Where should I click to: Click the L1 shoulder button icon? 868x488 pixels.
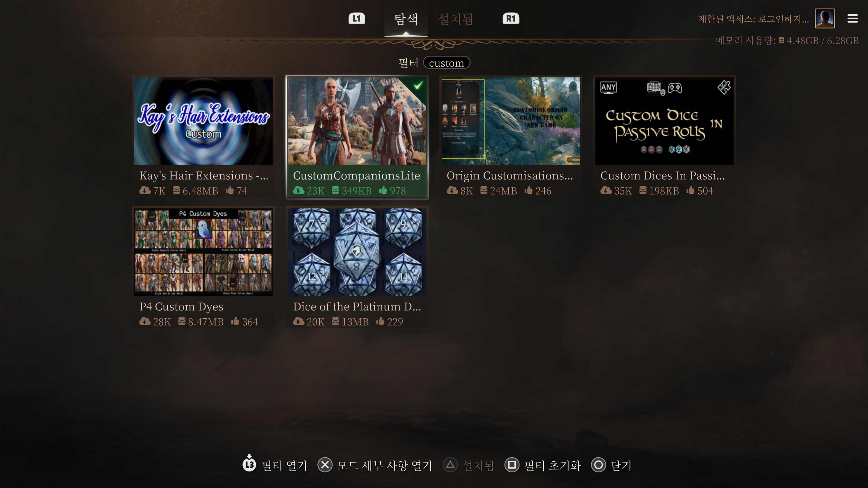pyautogui.click(x=356, y=19)
